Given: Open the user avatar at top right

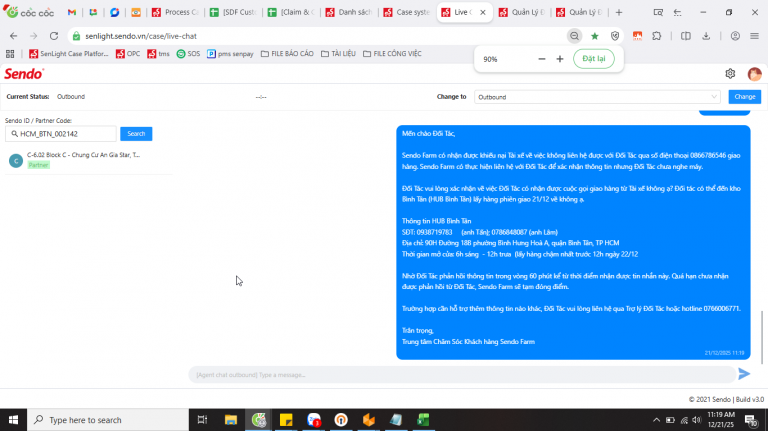Looking at the screenshot, I should (x=754, y=73).
